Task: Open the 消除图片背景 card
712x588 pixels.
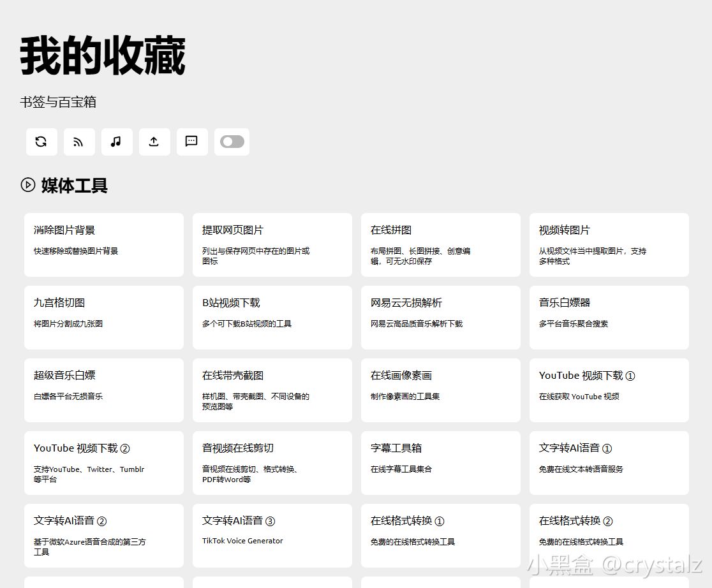Action: click(104, 245)
